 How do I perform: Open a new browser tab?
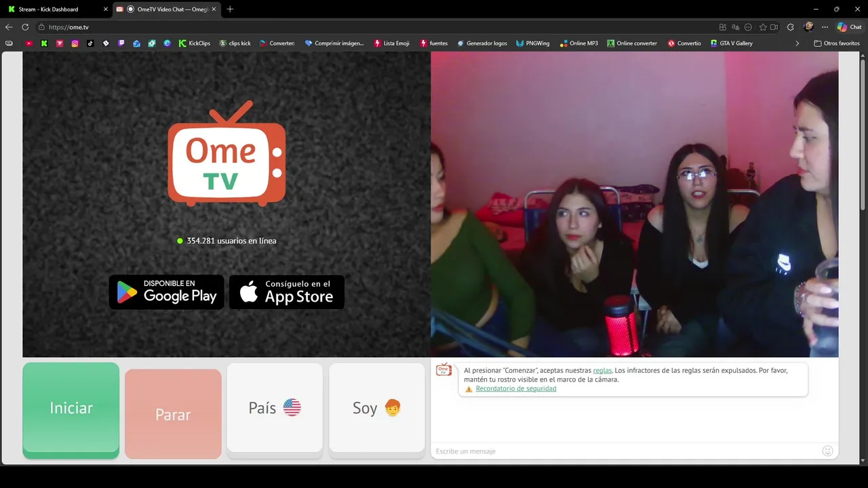[x=230, y=9]
